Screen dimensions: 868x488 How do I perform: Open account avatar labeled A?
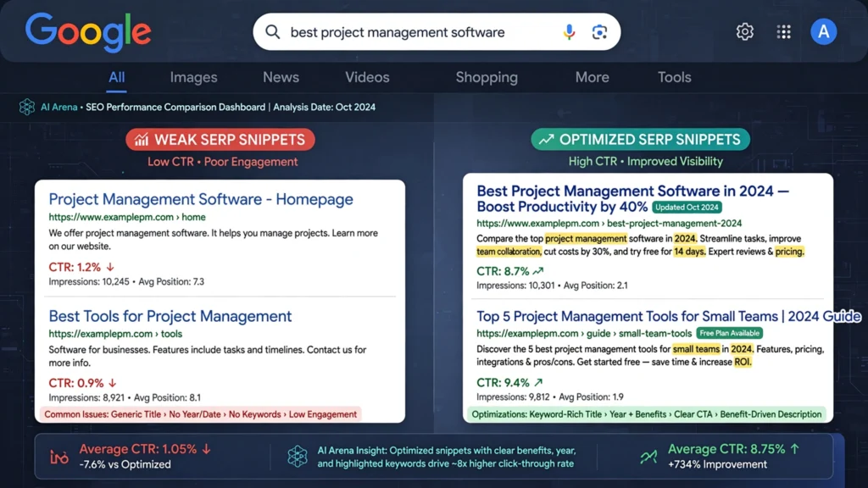[824, 31]
